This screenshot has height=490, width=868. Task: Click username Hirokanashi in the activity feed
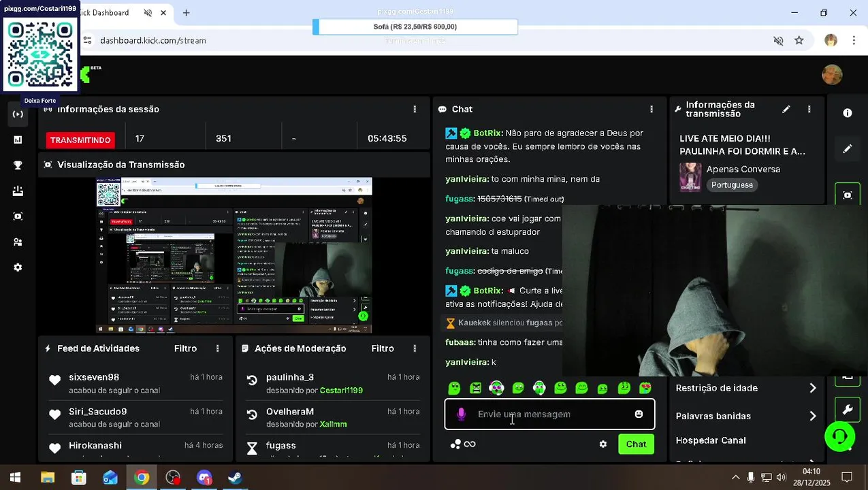coord(95,445)
